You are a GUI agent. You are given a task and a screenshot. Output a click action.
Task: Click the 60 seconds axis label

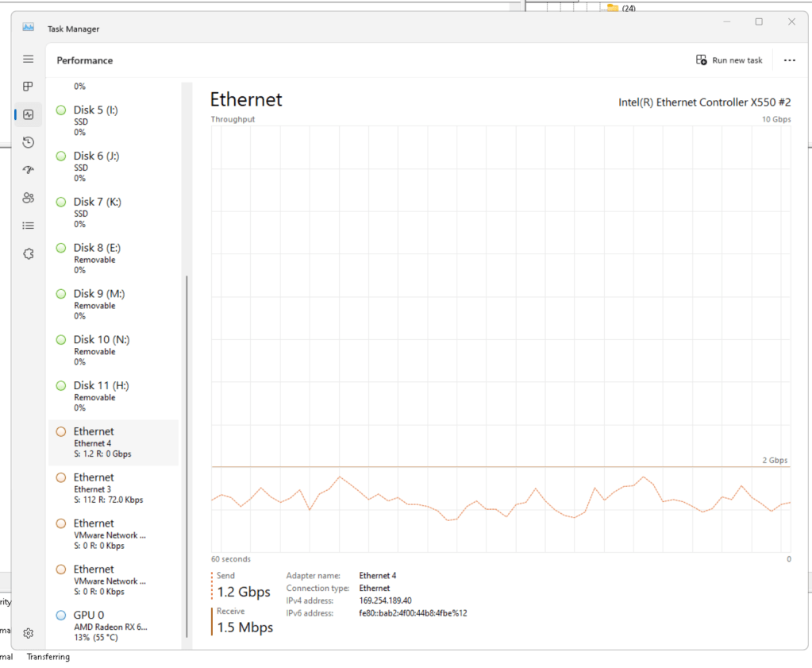231,559
